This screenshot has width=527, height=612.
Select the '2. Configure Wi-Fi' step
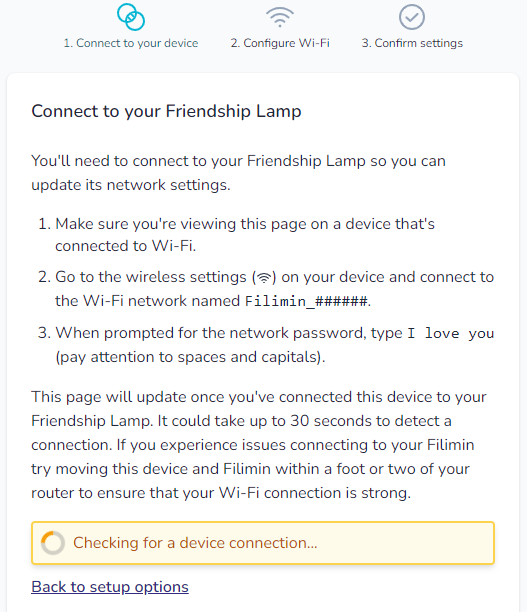coord(280,43)
